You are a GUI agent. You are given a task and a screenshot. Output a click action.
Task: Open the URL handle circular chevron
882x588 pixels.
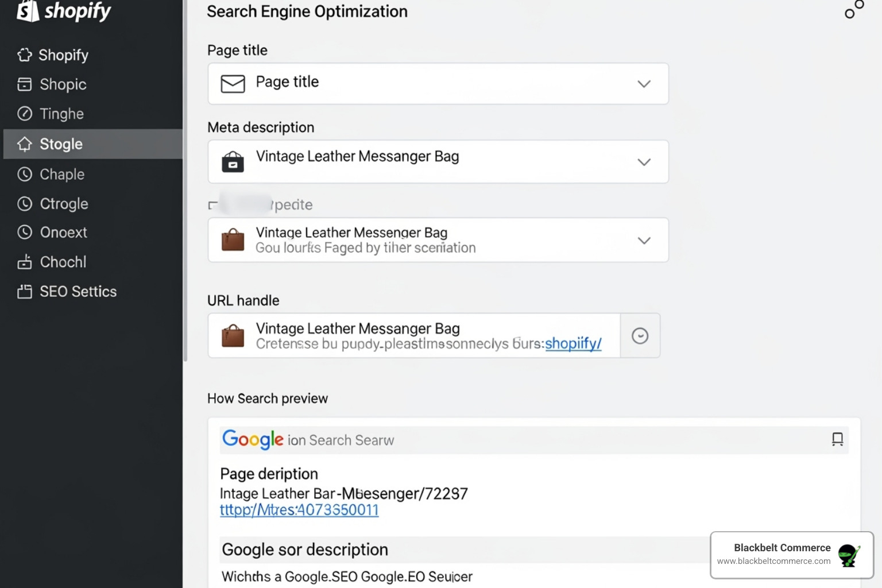click(640, 335)
